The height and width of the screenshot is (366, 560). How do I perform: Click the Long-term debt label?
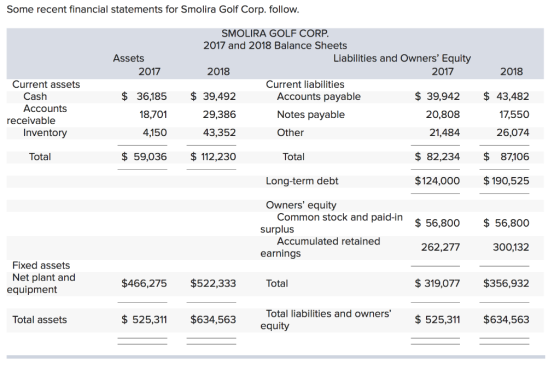[x=302, y=181]
